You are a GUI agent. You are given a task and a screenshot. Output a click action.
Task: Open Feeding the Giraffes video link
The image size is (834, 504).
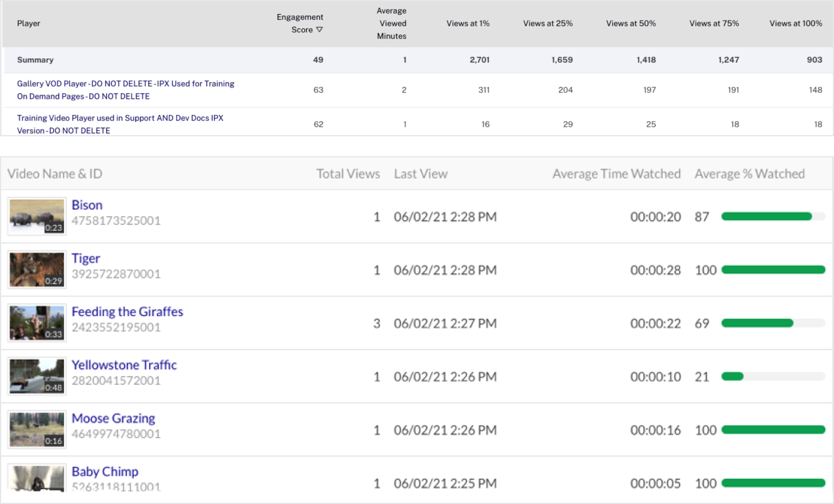coord(127,312)
